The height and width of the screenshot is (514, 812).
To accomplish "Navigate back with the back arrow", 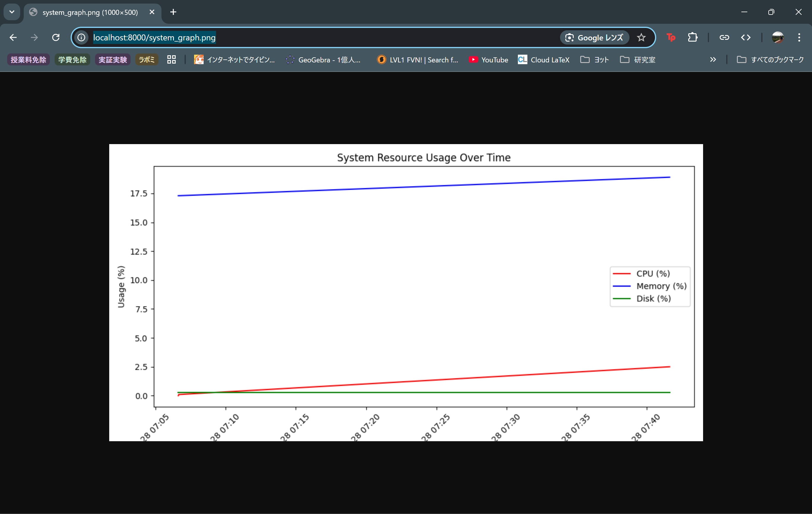I will [x=13, y=37].
